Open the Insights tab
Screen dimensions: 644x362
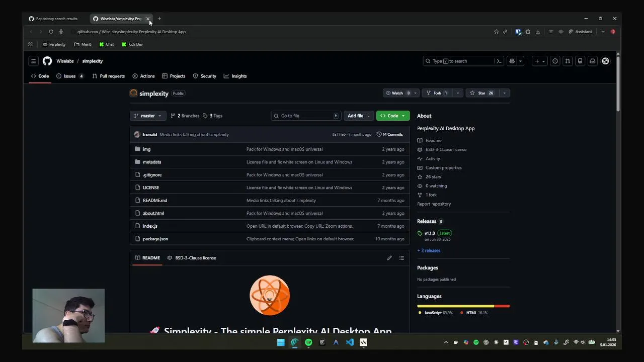click(x=235, y=76)
